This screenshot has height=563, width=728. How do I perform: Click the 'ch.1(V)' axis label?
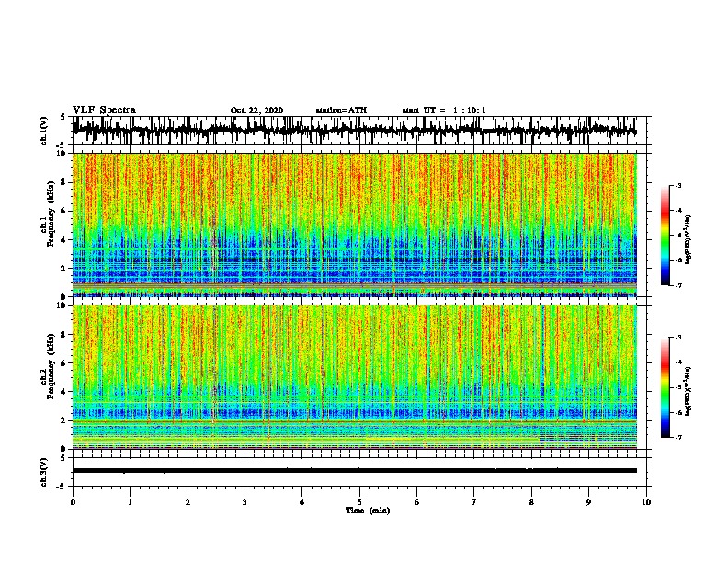click(x=44, y=131)
